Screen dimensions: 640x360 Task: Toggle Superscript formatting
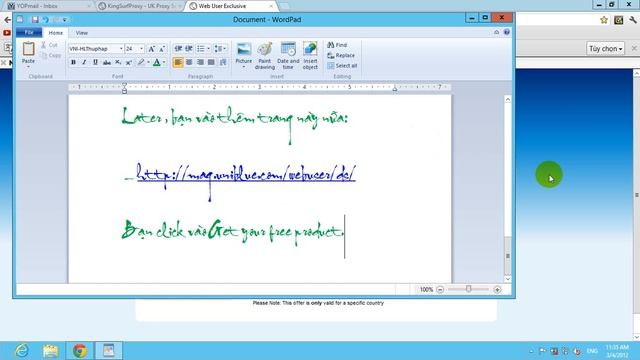pyautogui.click(x=129, y=62)
